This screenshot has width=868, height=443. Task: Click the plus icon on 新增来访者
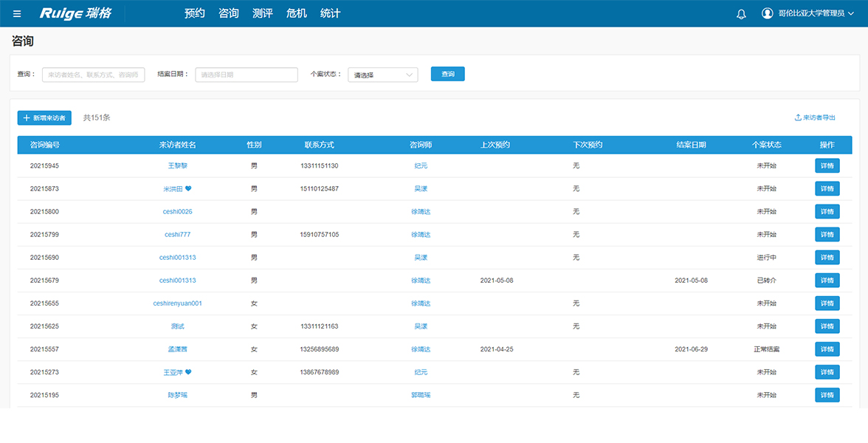click(27, 118)
